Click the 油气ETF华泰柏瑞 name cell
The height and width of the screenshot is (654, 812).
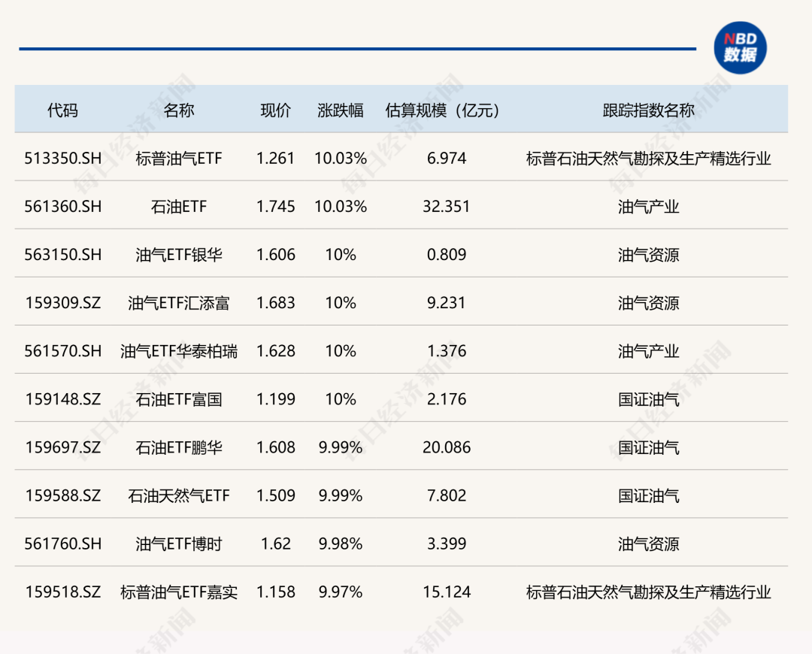(178, 351)
